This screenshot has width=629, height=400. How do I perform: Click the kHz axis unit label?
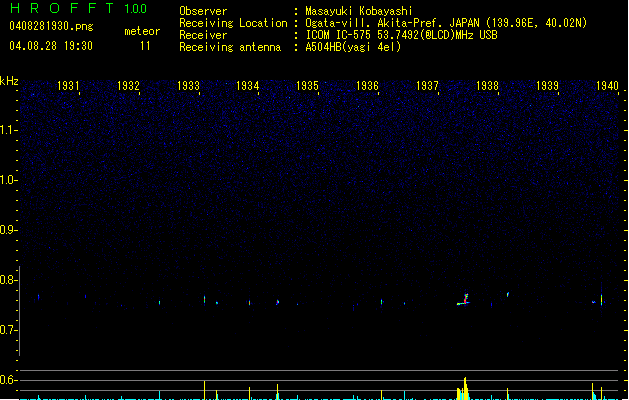(9, 81)
